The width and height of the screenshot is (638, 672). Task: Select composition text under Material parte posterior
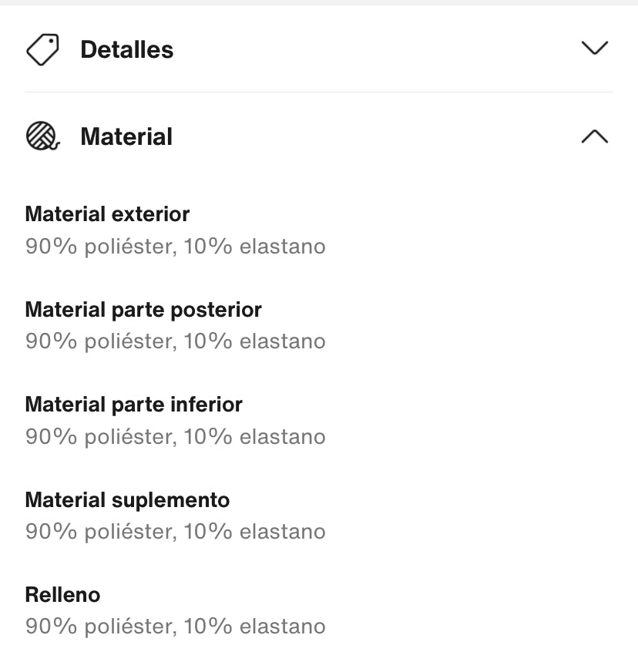pyautogui.click(x=175, y=341)
